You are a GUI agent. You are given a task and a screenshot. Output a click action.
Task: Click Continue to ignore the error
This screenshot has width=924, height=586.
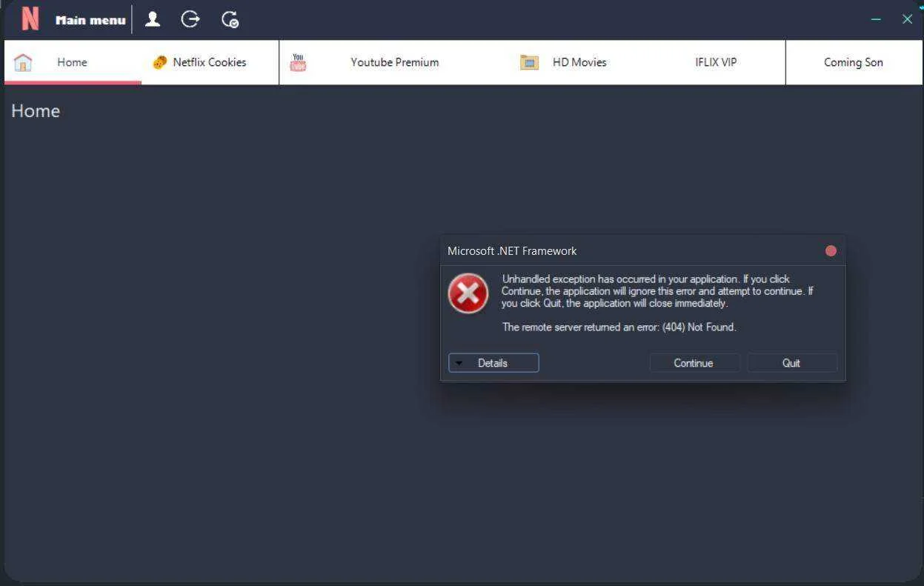[694, 363]
